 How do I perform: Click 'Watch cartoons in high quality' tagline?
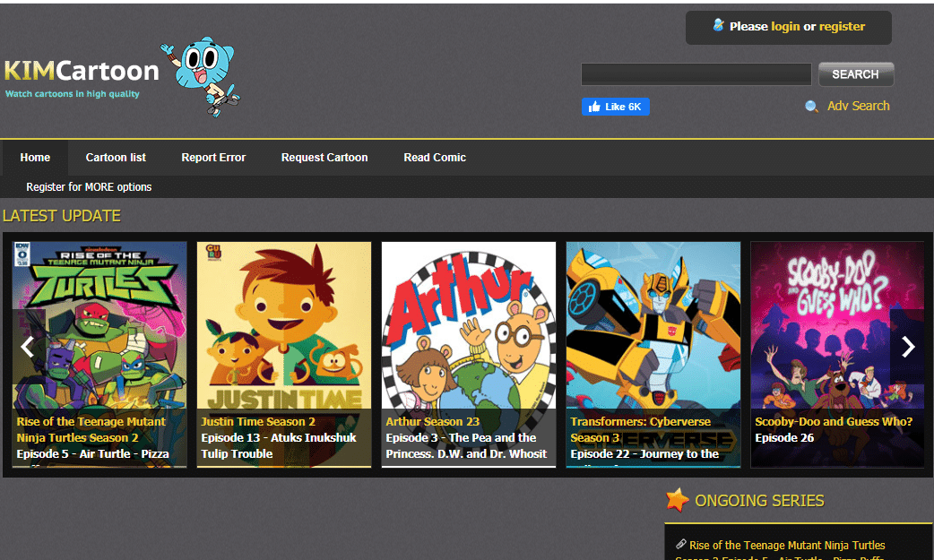point(72,93)
